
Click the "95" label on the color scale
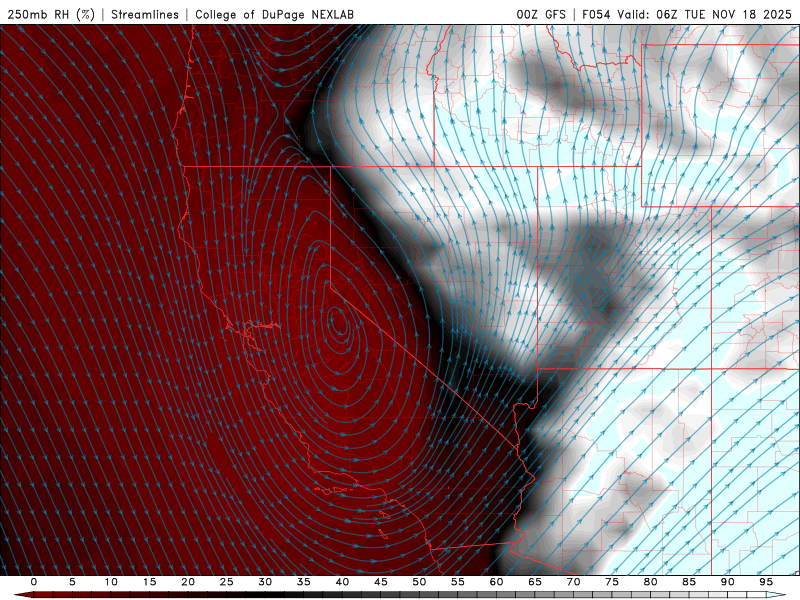(766, 582)
